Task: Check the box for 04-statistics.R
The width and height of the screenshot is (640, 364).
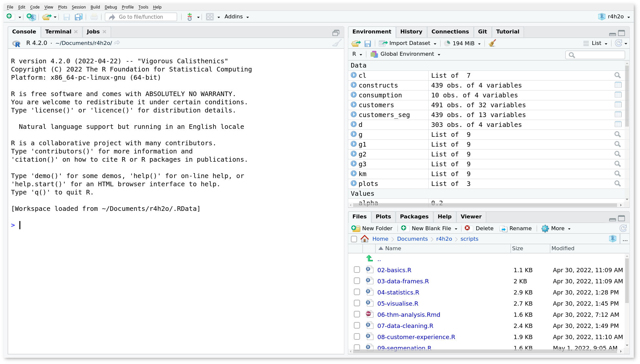Action: [357, 292]
